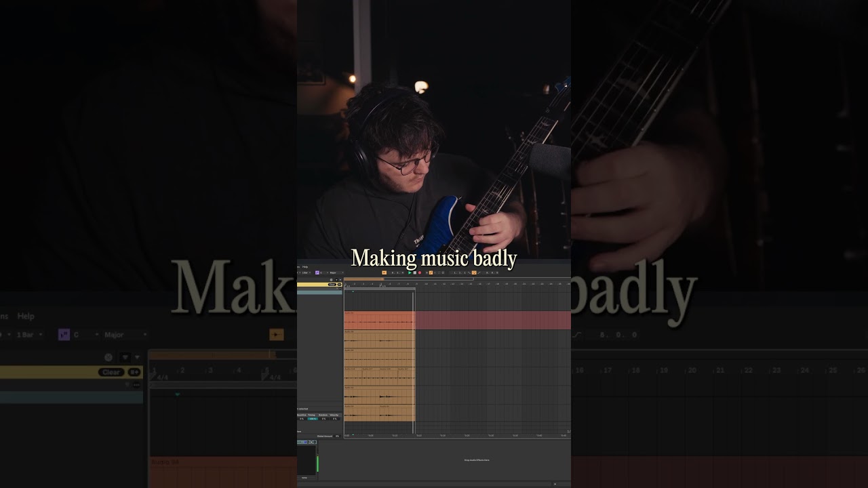Click the 'Drop Audio Effects Here' text
The width and height of the screenshot is (868, 488).
(477, 460)
